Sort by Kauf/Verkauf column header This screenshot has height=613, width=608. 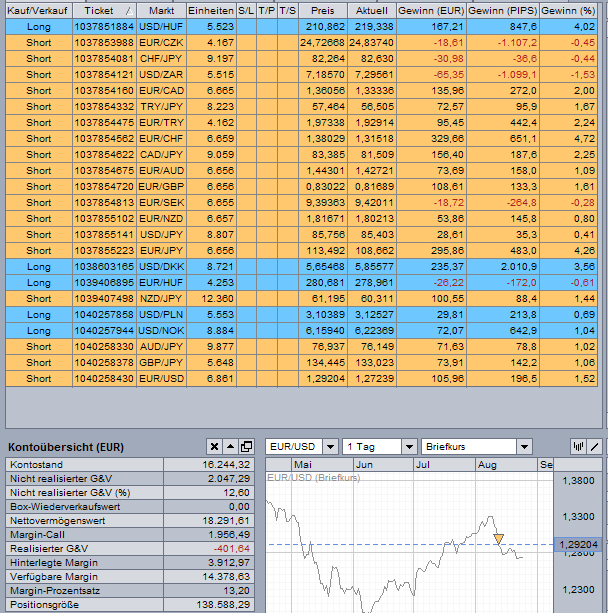(x=38, y=10)
